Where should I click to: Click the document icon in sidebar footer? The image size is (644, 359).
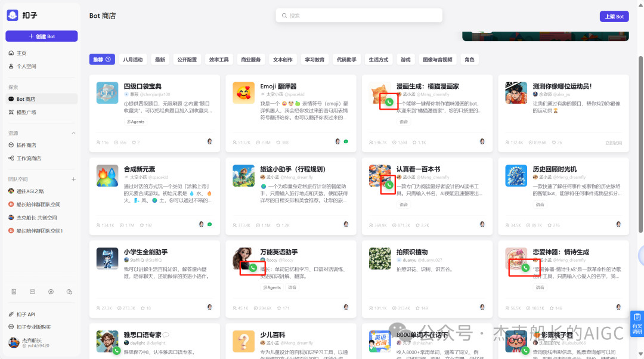[x=14, y=292]
